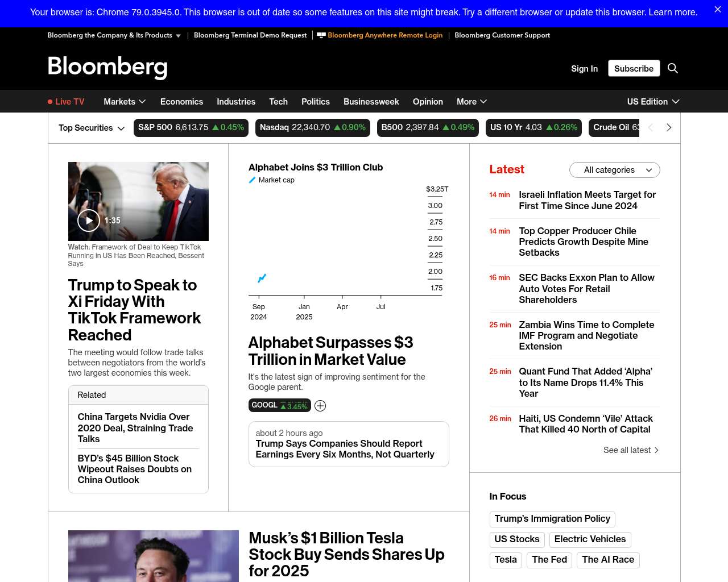The image size is (728, 582).
Task: Open Bloomberg Anywhere Remote Login
Action: (x=380, y=35)
